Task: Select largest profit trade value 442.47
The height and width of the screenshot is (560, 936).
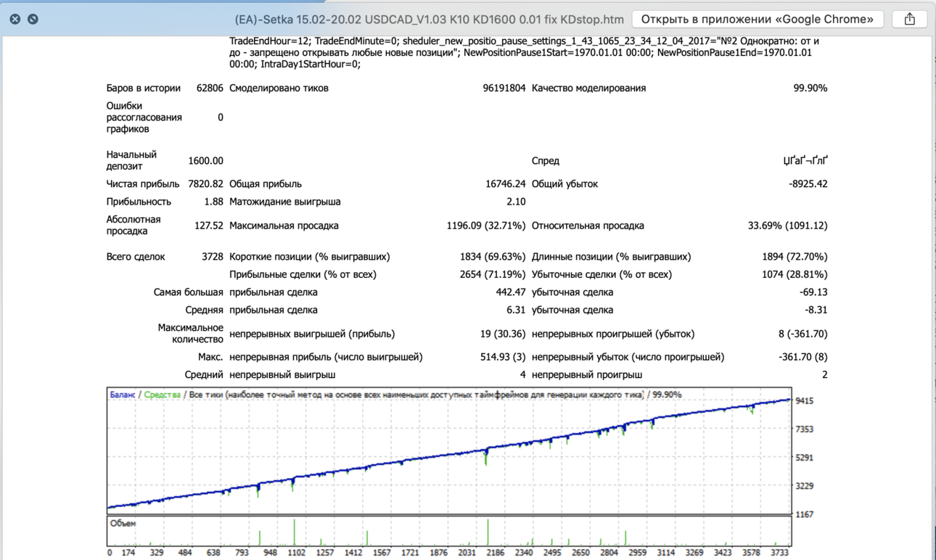Action: 510,292
